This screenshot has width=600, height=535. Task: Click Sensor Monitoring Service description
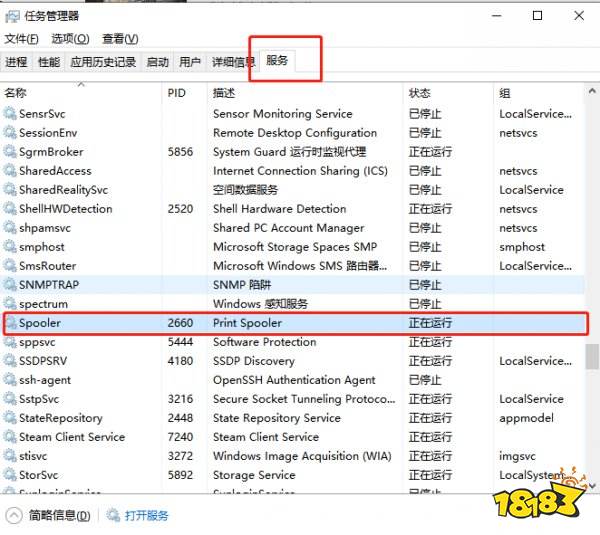click(282, 114)
